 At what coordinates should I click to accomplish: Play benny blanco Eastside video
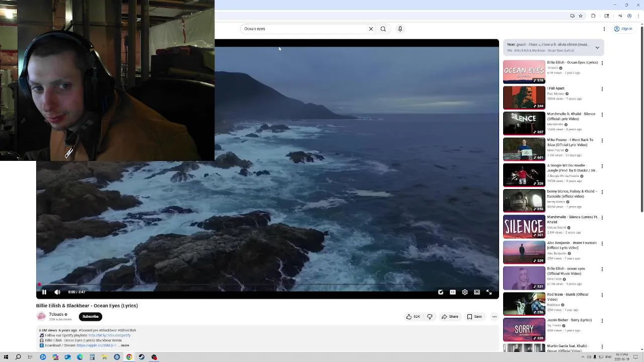pyautogui.click(x=524, y=201)
